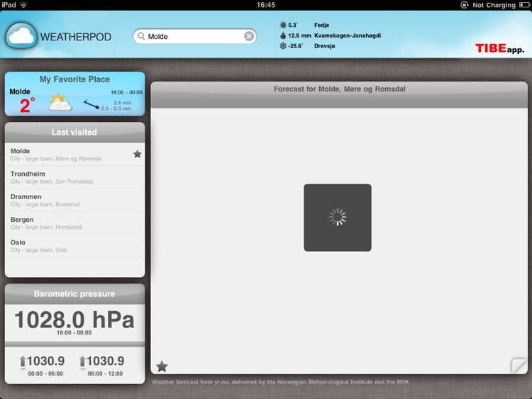The width and height of the screenshot is (532, 399).
Task: Click the snowflake icon for Drevsjø
Action: [x=283, y=46]
